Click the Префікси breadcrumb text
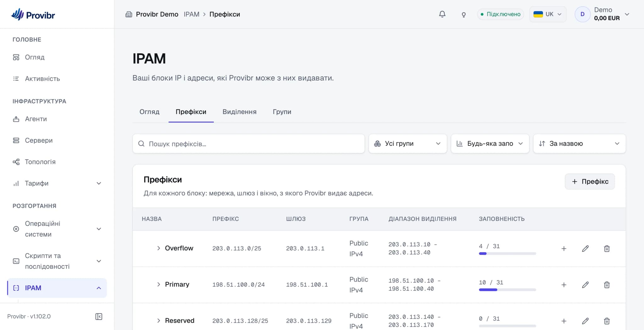The image size is (644, 330). point(225,14)
